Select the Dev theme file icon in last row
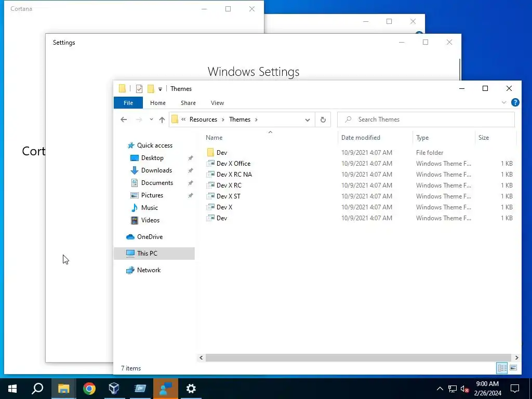 [210, 218]
